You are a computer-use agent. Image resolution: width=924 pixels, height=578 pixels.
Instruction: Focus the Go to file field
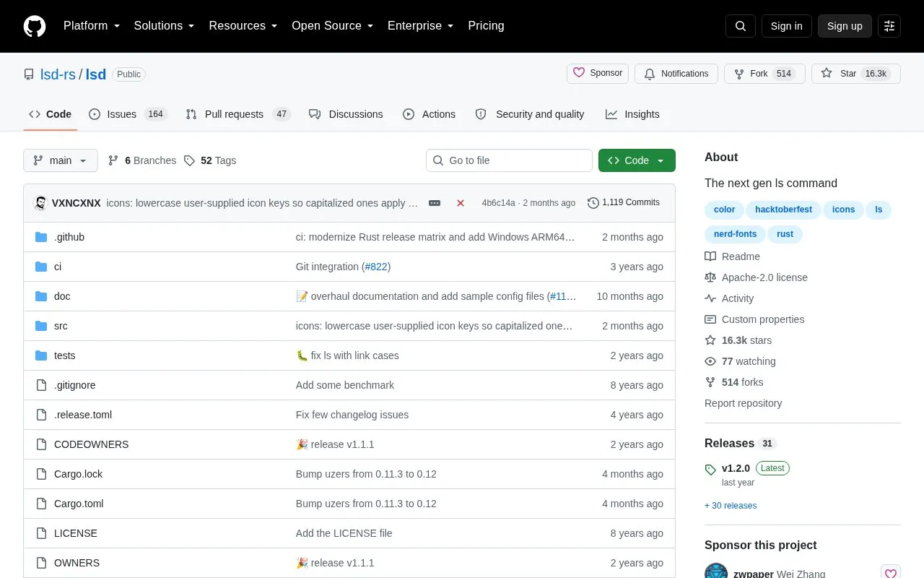[x=509, y=160]
